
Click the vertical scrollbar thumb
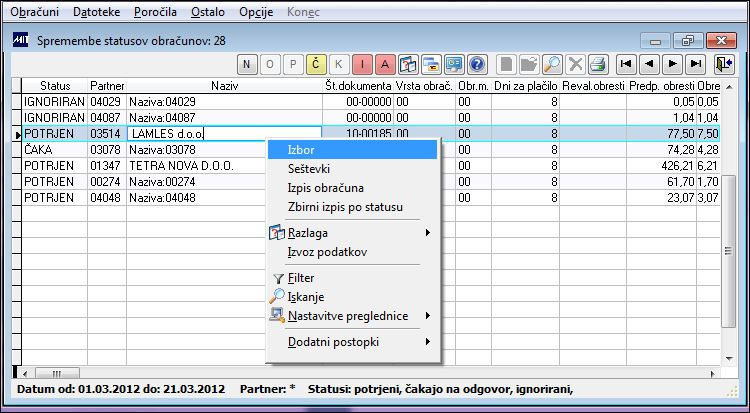pyautogui.click(x=728, y=251)
